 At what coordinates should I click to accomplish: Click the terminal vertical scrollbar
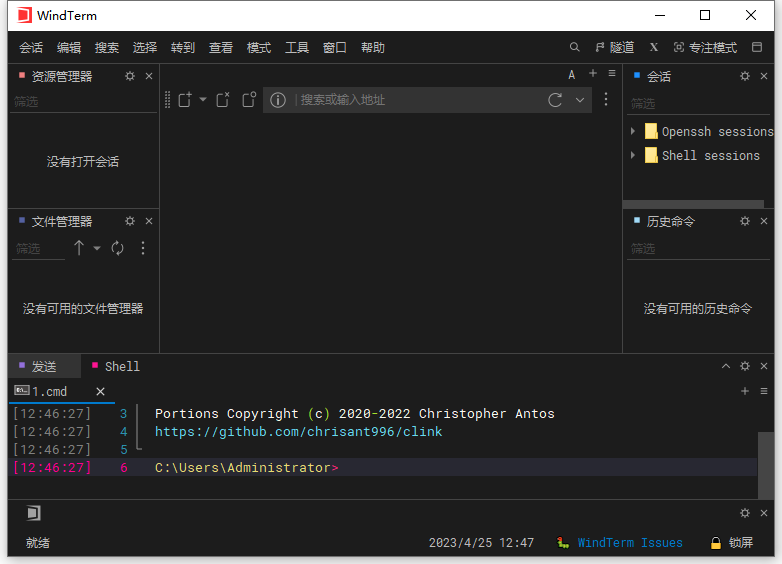click(x=766, y=465)
